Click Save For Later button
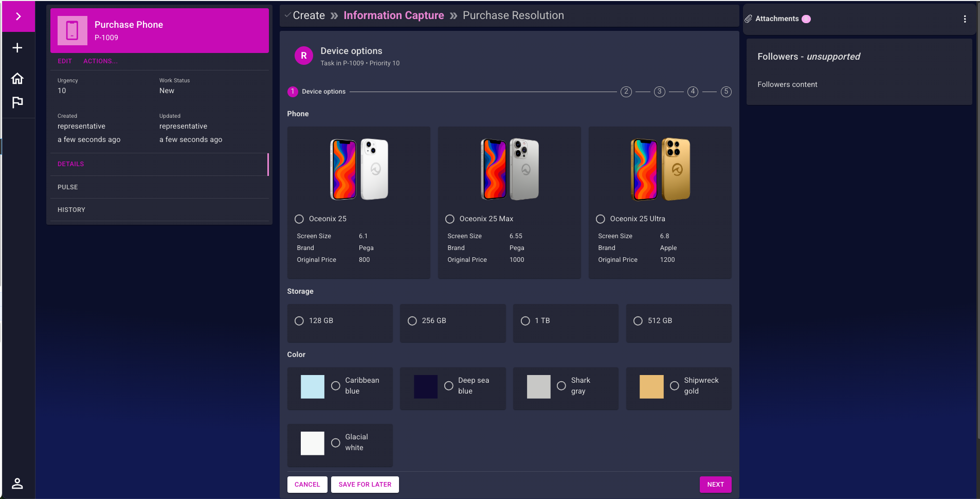The height and width of the screenshot is (499, 980). 365,485
